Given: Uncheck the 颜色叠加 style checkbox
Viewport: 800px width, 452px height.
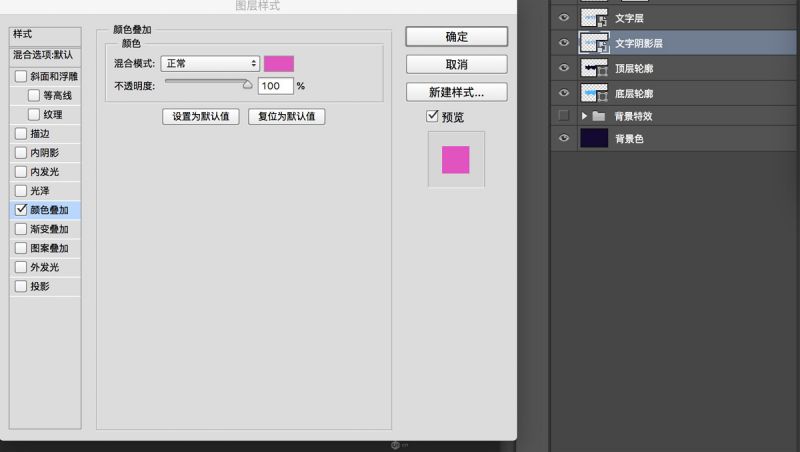Looking at the screenshot, I should click(x=21, y=210).
